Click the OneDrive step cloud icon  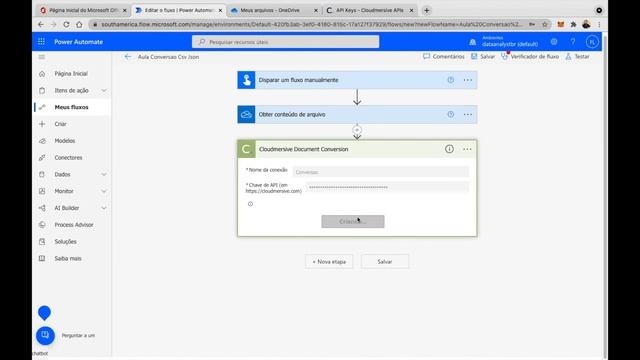click(x=246, y=114)
